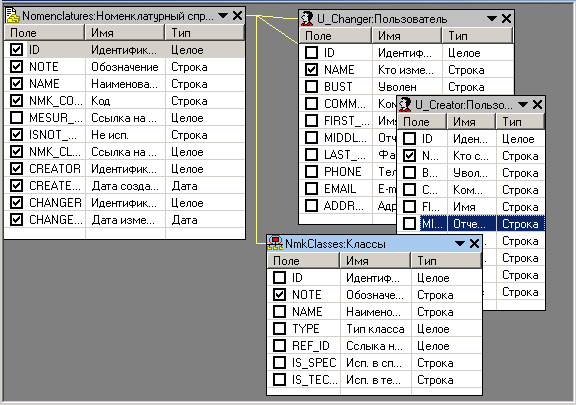Toggle the TYPE checkbox in NmkClasses
Viewport: 576px width, 405px height.
click(x=279, y=328)
